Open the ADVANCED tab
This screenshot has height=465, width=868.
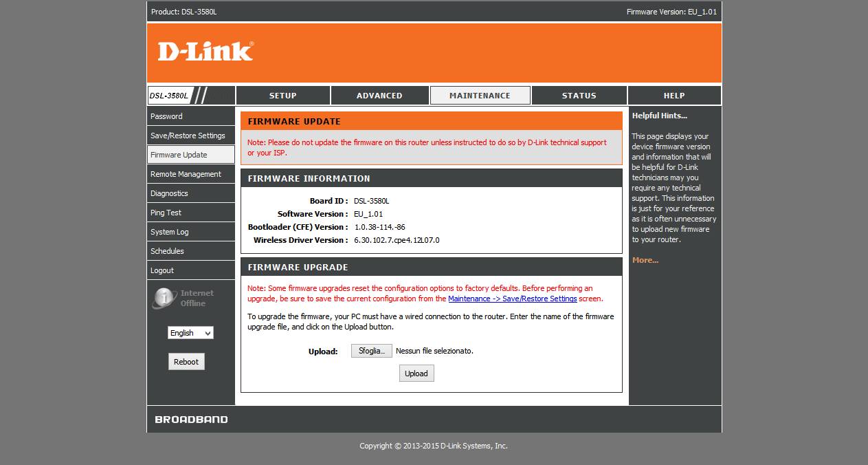[x=379, y=96]
